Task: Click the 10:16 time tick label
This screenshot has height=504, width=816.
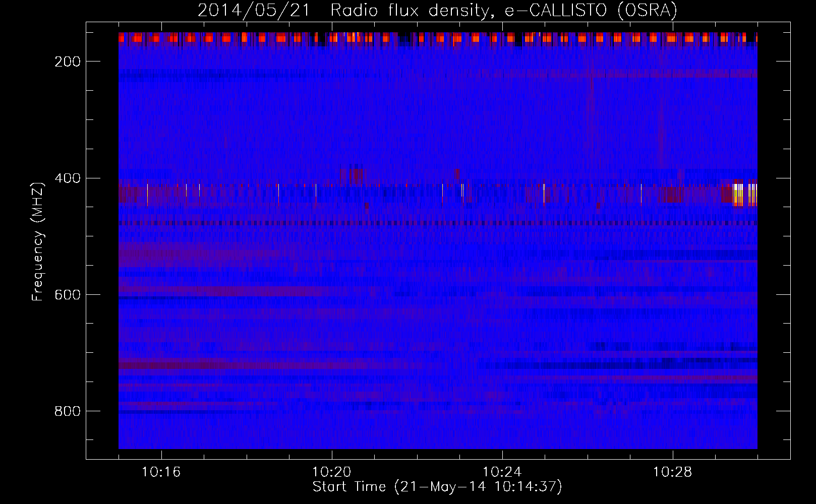Action: coord(161,472)
